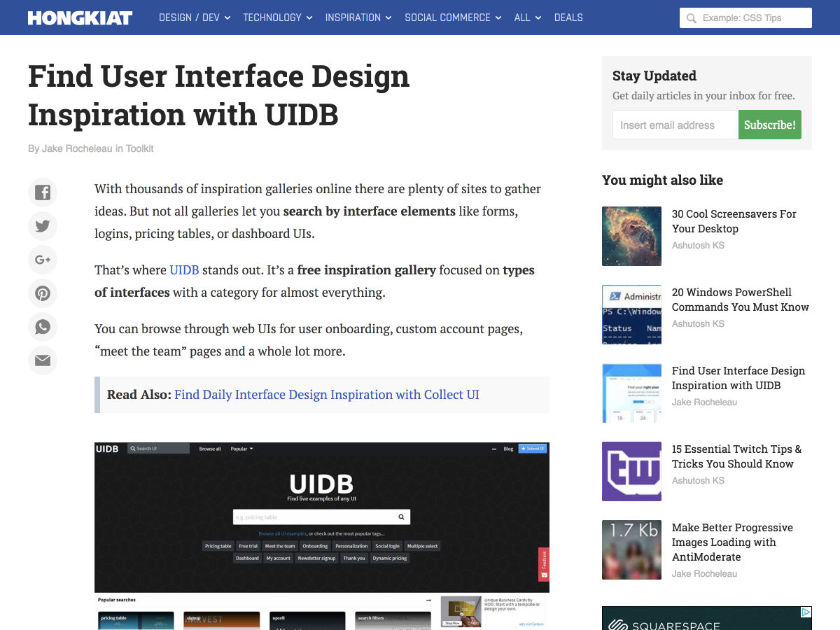Screen dimensions: 840x630
Task: Click the Subscribe! button
Action: [770, 125]
